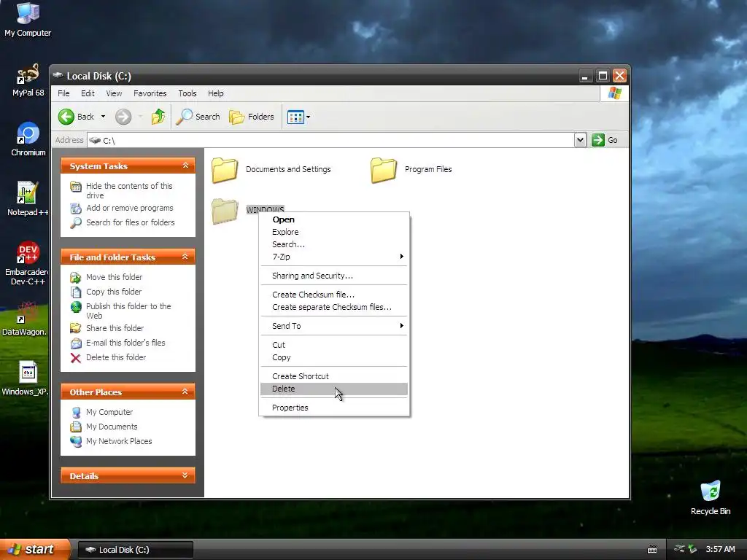Choose Sharing and Security...
The width and height of the screenshot is (747, 560).
coord(334,276)
